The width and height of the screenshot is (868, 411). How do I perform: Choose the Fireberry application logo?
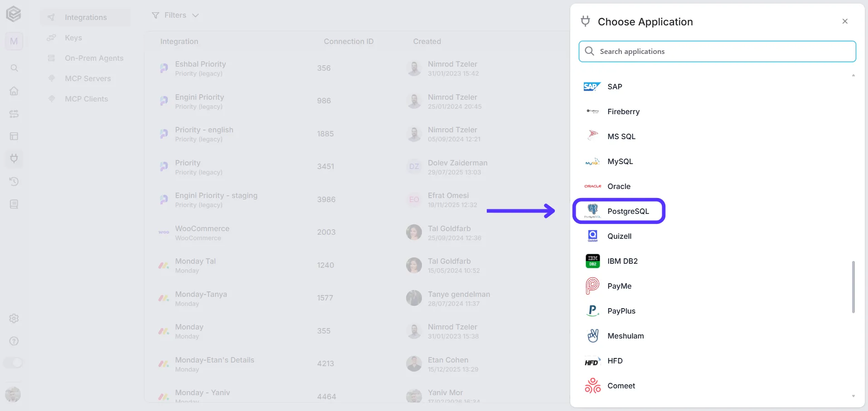(592, 111)
